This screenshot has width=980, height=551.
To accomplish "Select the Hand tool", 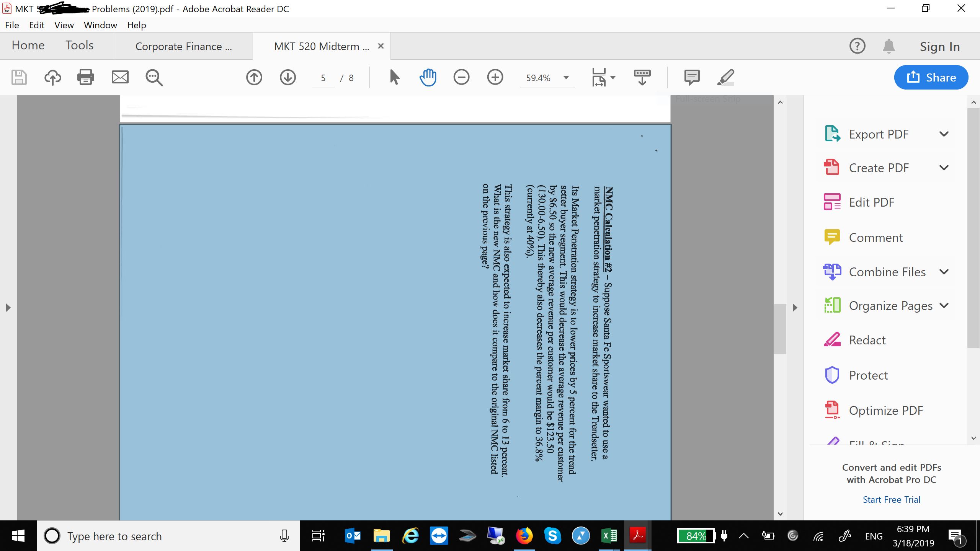I will 428,77.
